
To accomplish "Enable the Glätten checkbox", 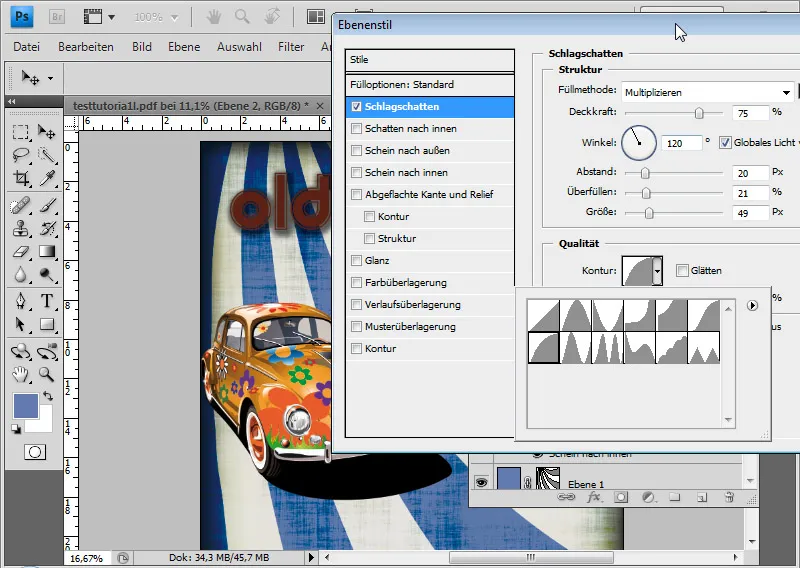I will click(x=682, y=270).
